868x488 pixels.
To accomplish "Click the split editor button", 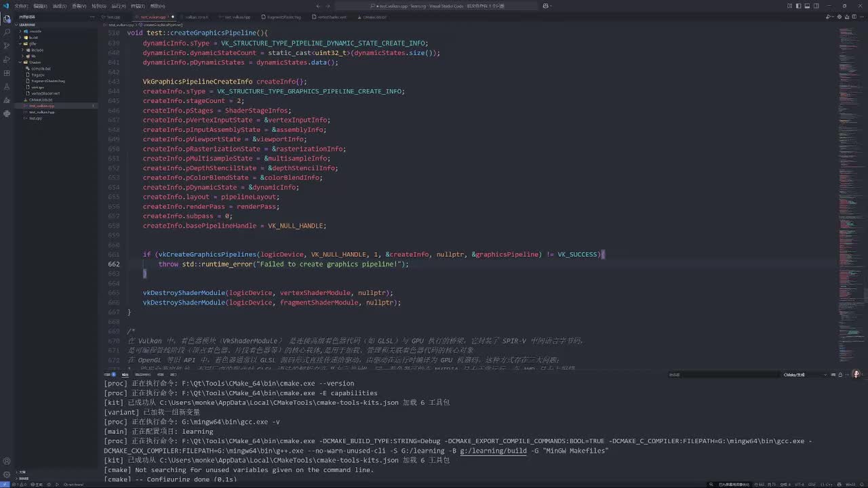I will pyautogui.click(x=856, y=16).
